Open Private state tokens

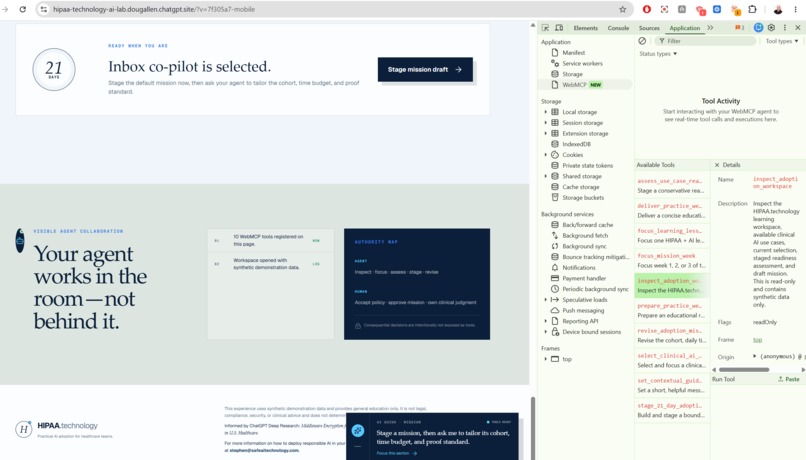pyautogui.click(x=587, y=165)
